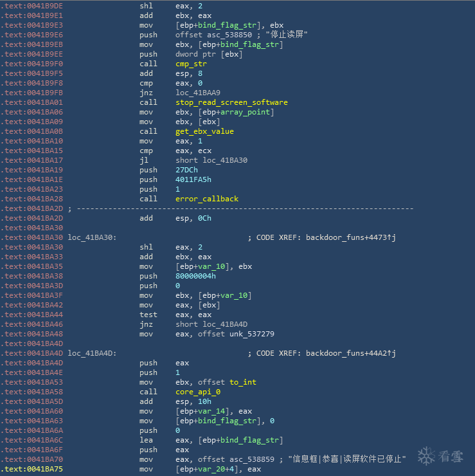Click the loc_41BA30: label definition
475x476 pixels.
point(92,238)
